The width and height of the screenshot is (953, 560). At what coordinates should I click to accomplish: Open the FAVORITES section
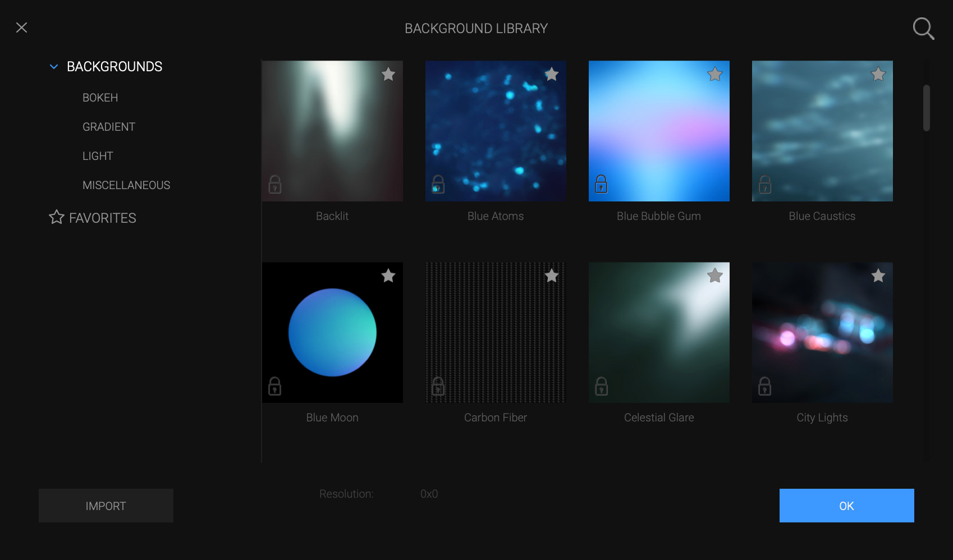pos(103,218)
